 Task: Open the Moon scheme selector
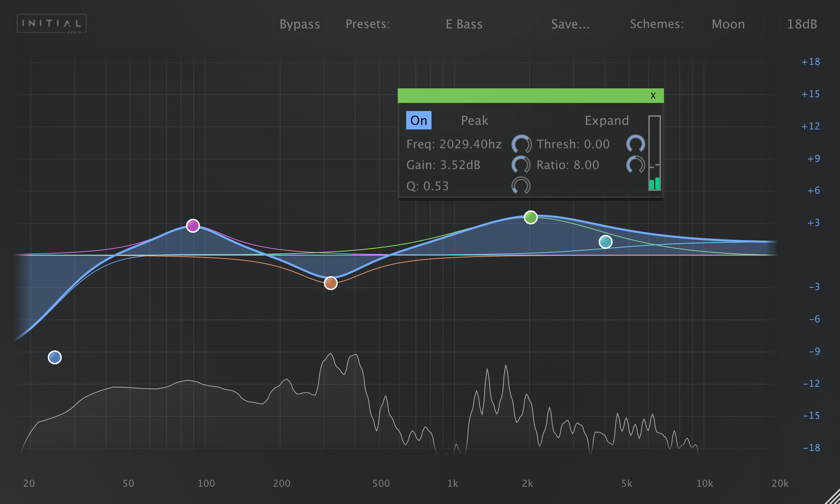point(729,24)
